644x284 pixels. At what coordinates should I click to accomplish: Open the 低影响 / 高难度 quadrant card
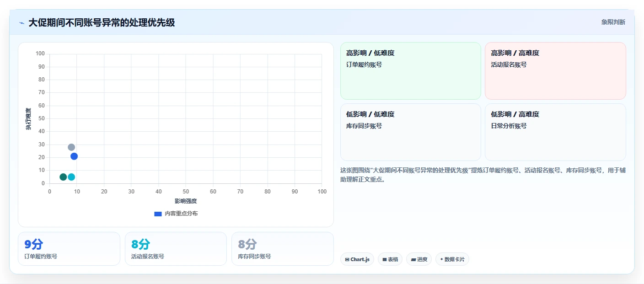(555, 132)
